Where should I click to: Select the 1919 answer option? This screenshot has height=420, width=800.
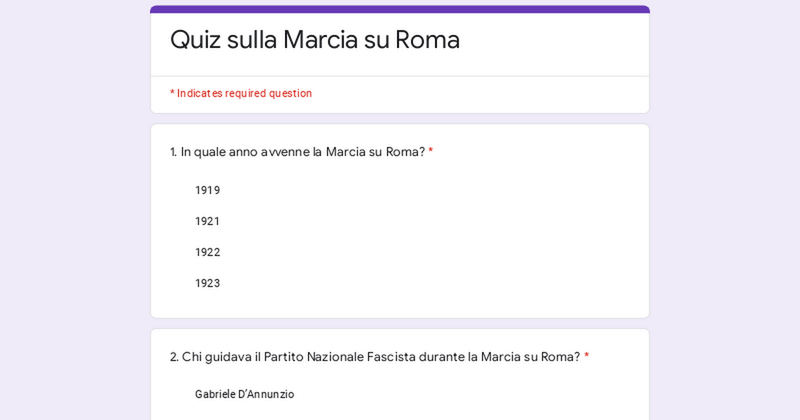click(x=207, y=190)
